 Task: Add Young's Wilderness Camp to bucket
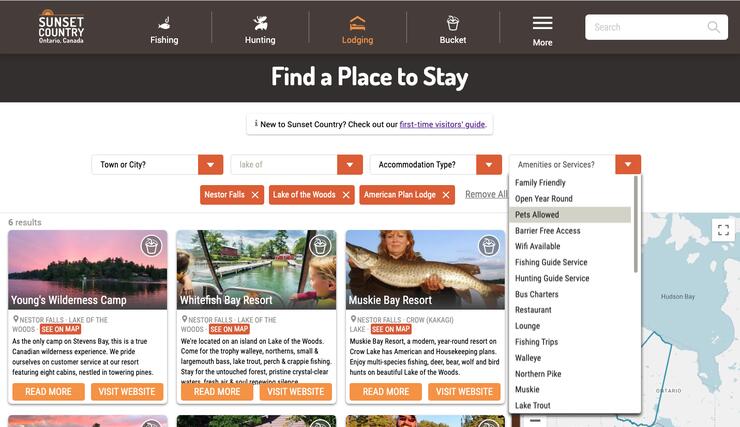pyautogui.click(x=151, y=246)
